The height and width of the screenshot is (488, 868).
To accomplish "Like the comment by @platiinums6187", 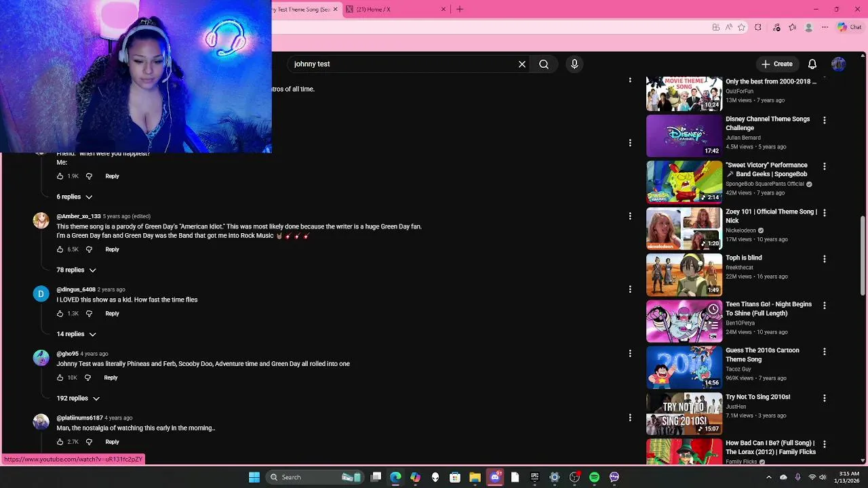I will (60, 442).
